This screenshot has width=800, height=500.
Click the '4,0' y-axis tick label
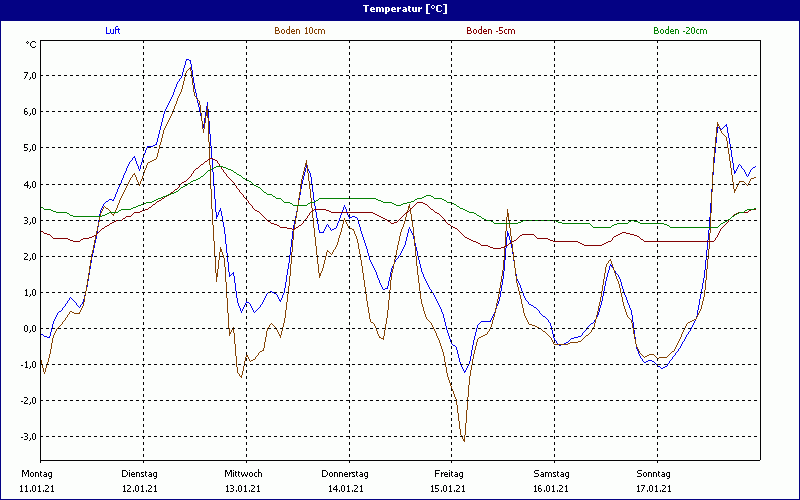29,185
